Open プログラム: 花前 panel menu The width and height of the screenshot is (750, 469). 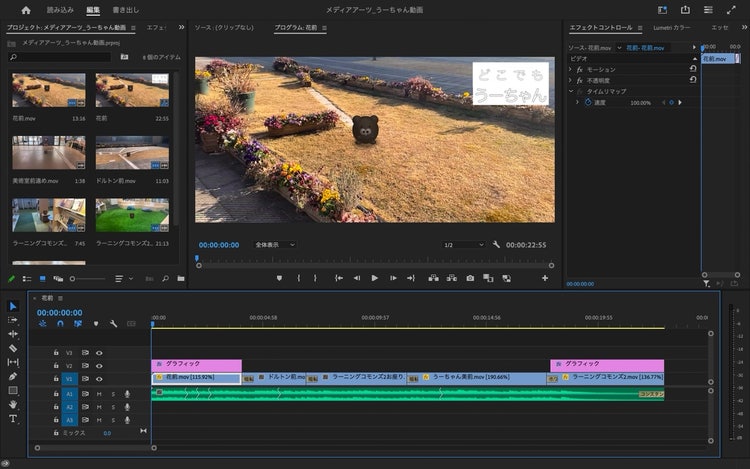[x=324, y=28]
